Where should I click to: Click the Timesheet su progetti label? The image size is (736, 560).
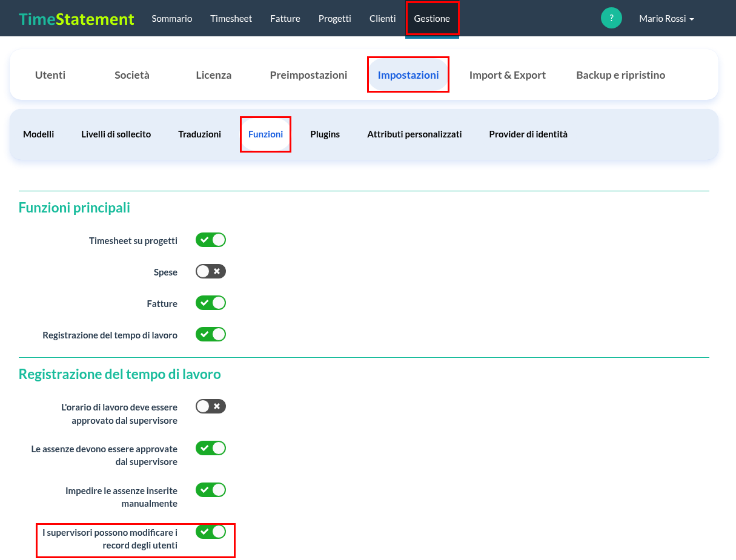[x=133, y=241]
